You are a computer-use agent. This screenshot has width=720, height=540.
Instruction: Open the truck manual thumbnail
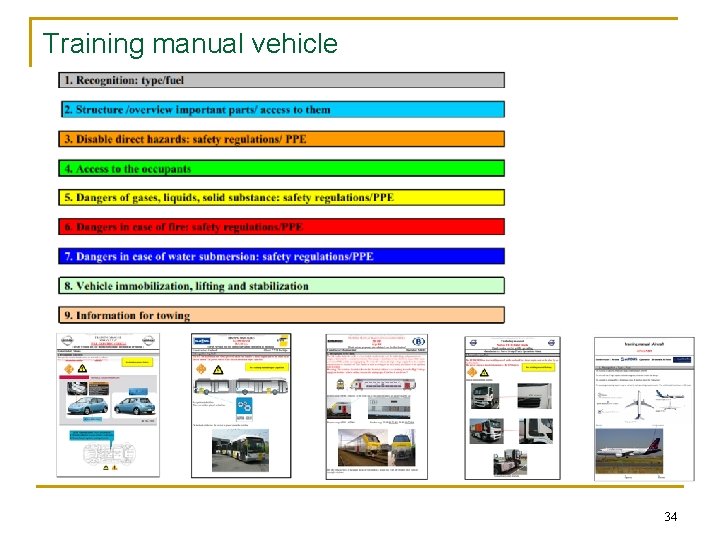click(x=512, y=408)
